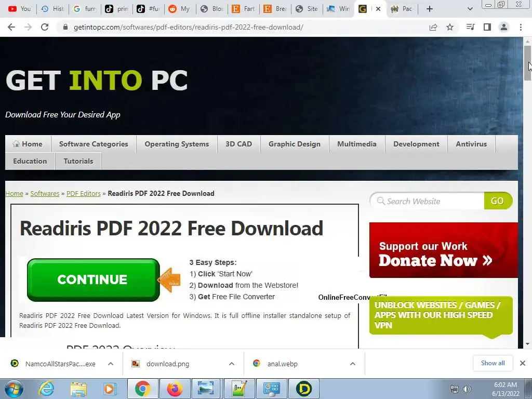532x399 pixels.
Task: Launch Internet Explorer from taskbar
Action: point(46,389)
